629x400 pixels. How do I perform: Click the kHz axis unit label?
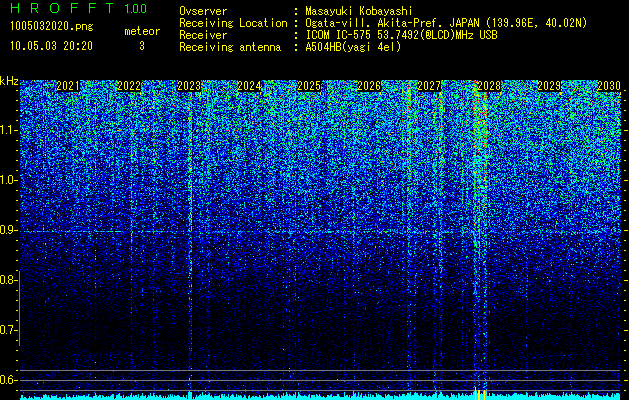(x=9, y=81)
